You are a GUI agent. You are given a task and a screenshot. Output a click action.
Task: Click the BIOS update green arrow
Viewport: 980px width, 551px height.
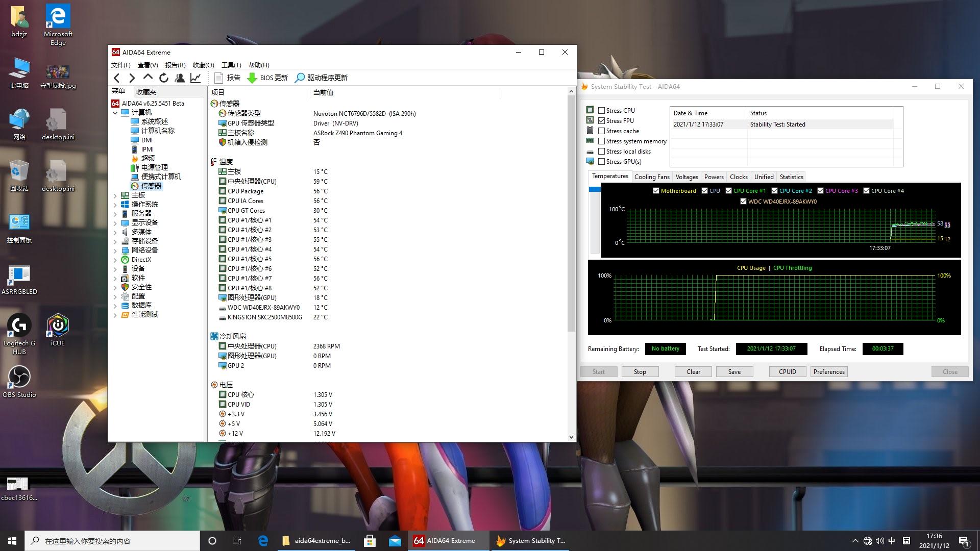point(252,78)
